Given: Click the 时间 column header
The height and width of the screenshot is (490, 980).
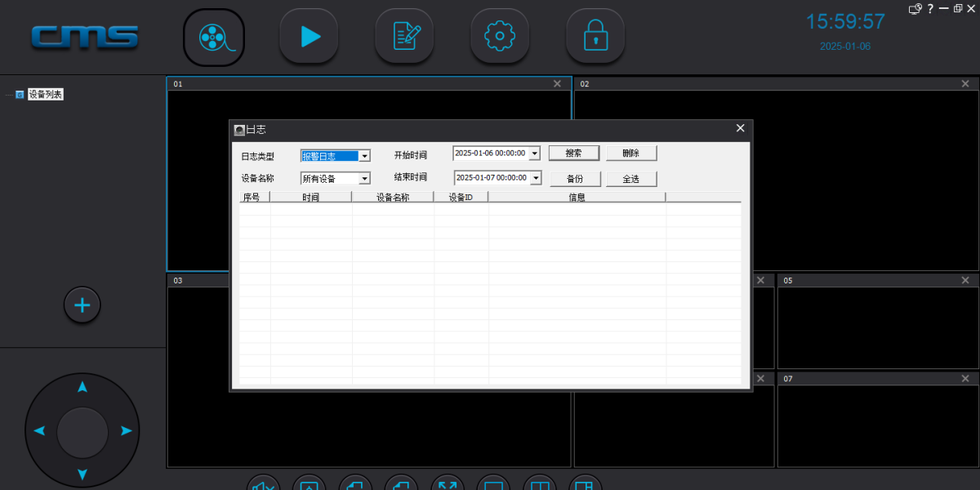Looking at the screenshot, I should click(x=310, y=197).
